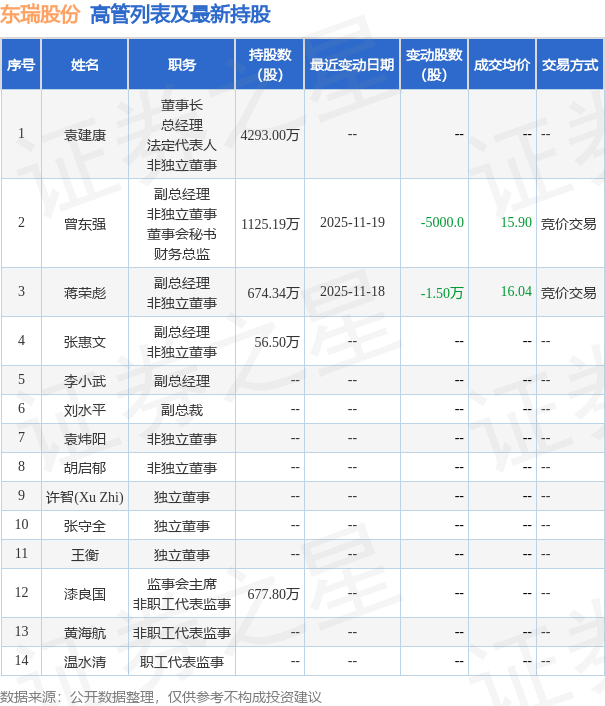This screenshot has width=605, height=706.
Task: Click the date 2025-11-18
Action: pos(352,291)
